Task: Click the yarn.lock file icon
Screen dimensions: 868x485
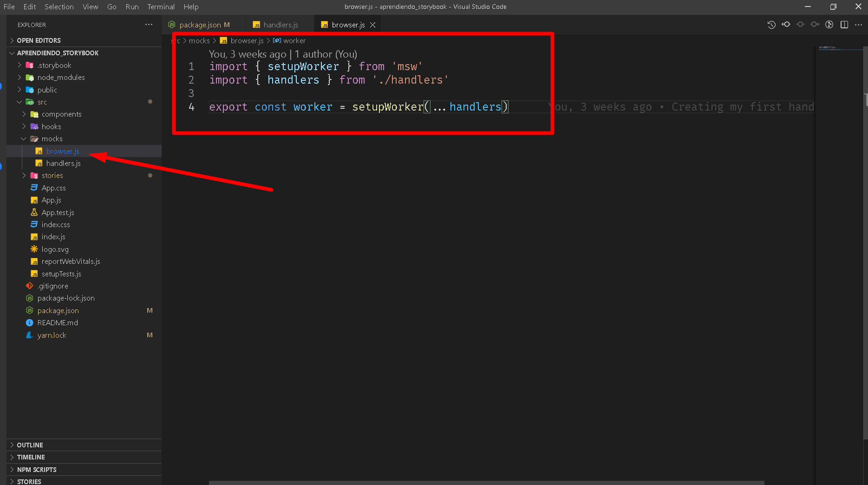Action: pyautogui.click(x=30, y=335)
